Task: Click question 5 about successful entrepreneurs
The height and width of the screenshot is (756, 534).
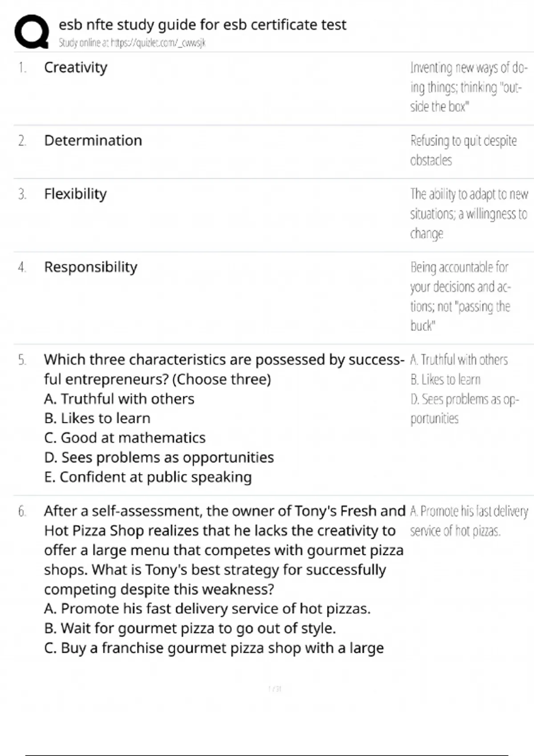Action: pyautogui.click(x=224, y=369)
